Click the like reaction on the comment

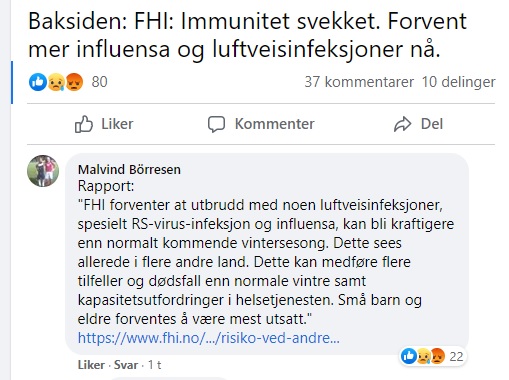(409, 356)
